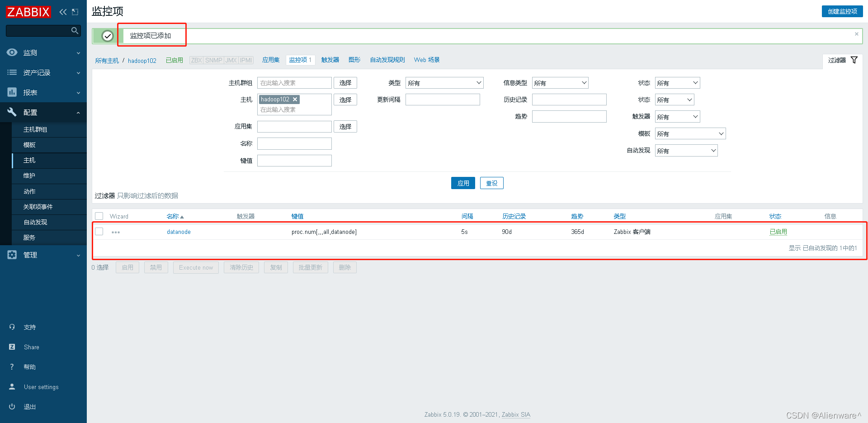Click the headset icon for 支持

coord(12,327)
